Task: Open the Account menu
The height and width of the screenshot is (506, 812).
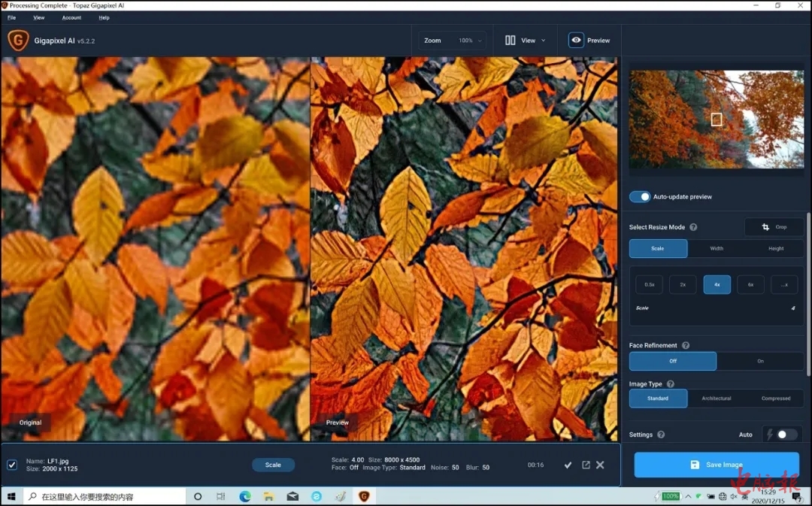Action: point(71,17)
